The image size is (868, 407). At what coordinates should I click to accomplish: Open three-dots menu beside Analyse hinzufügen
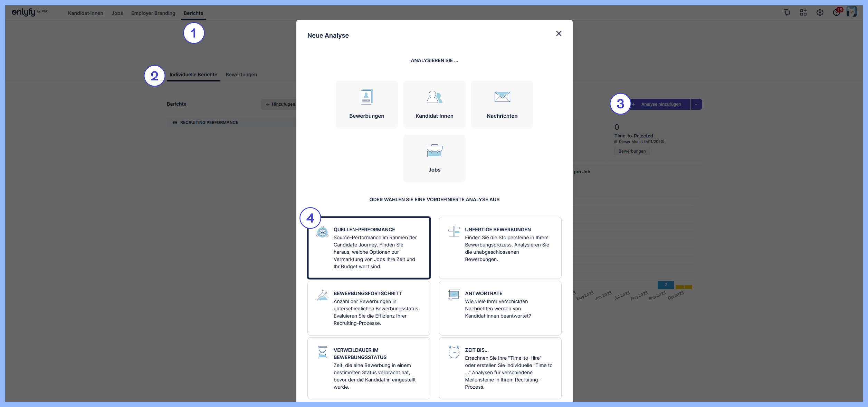click(696, 104)
